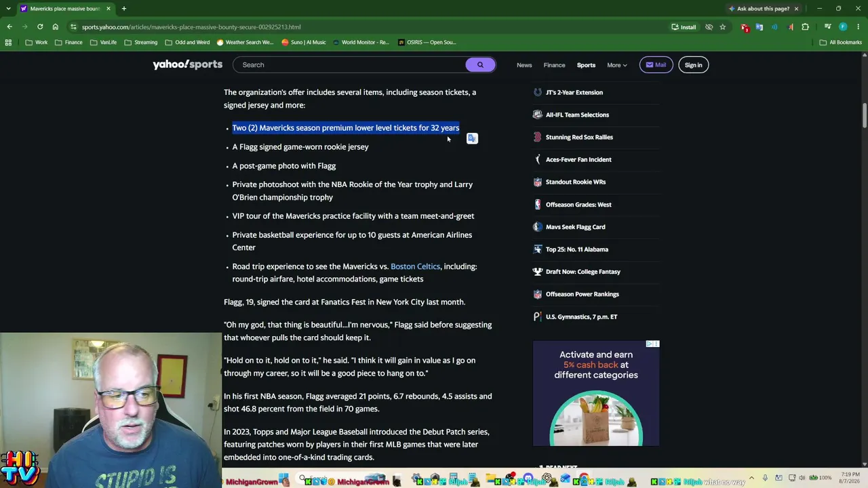
Task: Go to Sports in Yahoo navigation
Action: point(586,65)
